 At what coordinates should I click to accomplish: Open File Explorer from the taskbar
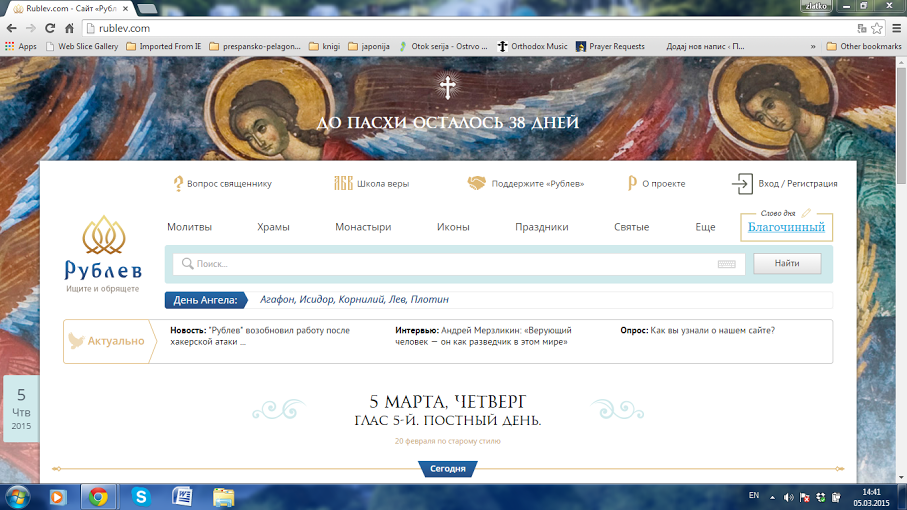click(x=223, y=497)
